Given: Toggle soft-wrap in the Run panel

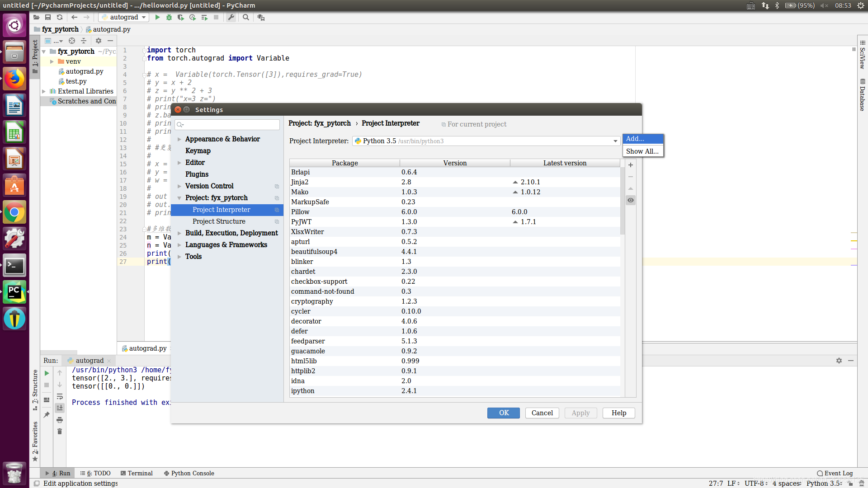Looking at the screenshot, I should click(x=60, y=396).
